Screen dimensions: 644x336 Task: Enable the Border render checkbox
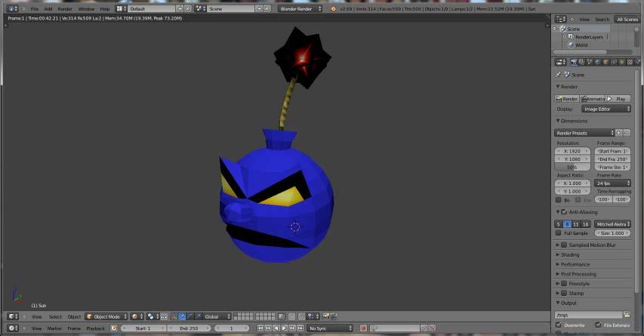(558, 200)
